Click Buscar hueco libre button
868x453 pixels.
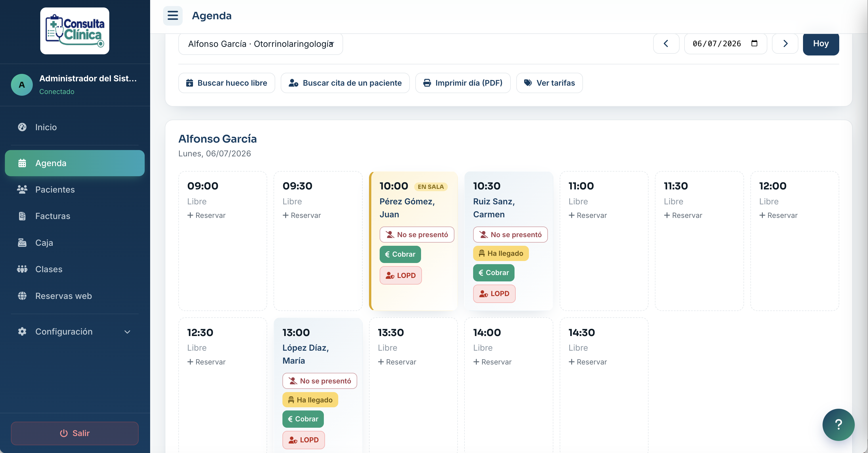click(226, 83)
